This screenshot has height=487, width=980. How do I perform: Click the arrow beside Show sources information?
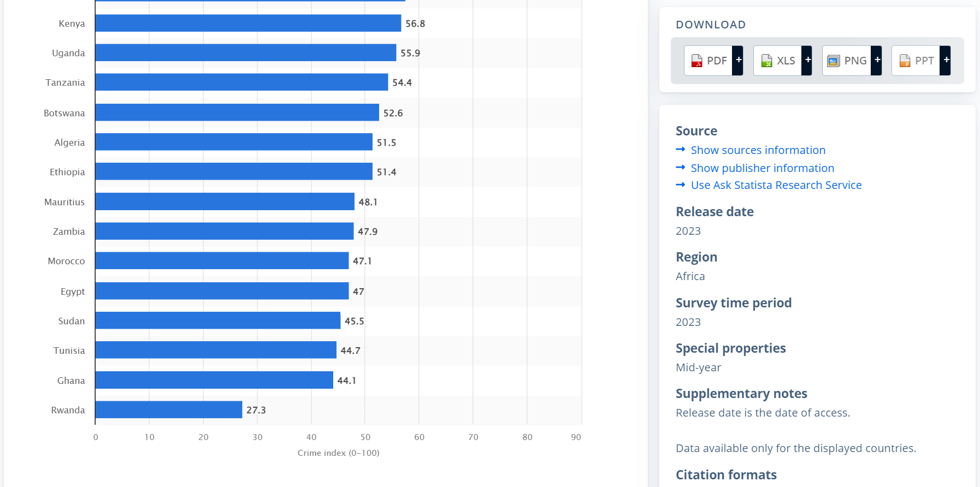pos(680,150)
